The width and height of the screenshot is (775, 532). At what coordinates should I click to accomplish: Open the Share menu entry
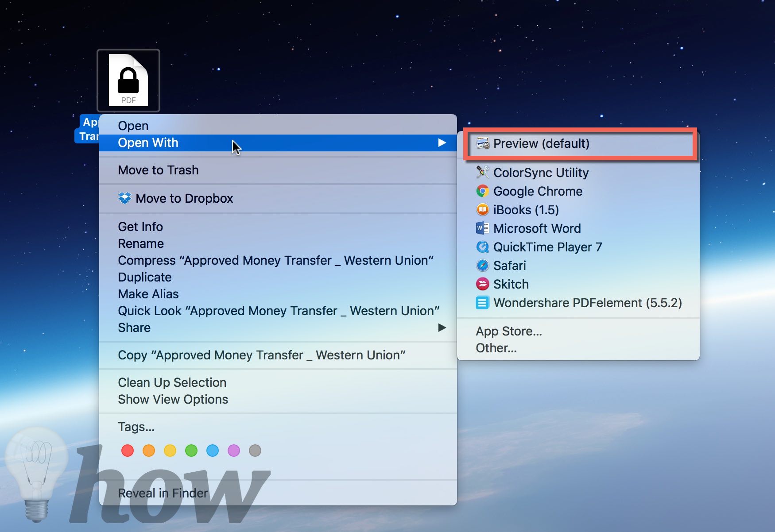tap(278, 328)
